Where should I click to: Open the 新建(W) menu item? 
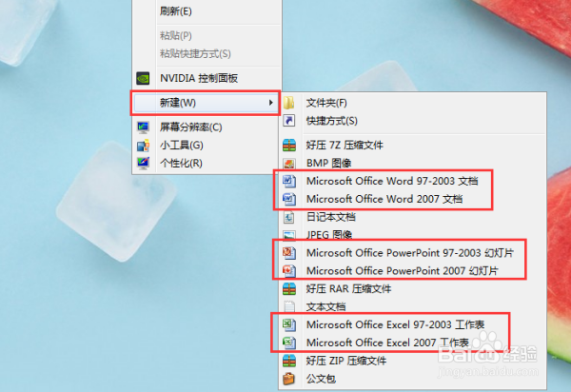[x=206, y=103]
